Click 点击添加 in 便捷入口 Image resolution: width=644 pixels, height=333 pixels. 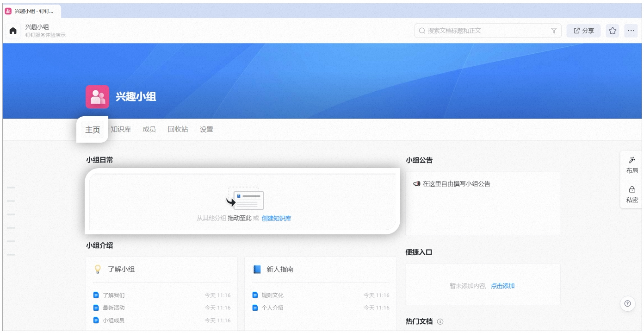502,286
